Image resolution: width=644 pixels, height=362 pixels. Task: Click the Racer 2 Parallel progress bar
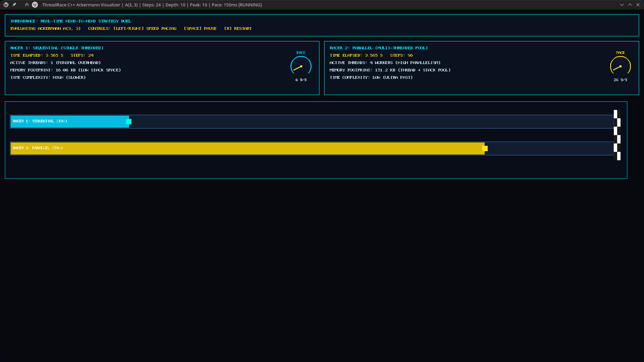coord(312,148)
